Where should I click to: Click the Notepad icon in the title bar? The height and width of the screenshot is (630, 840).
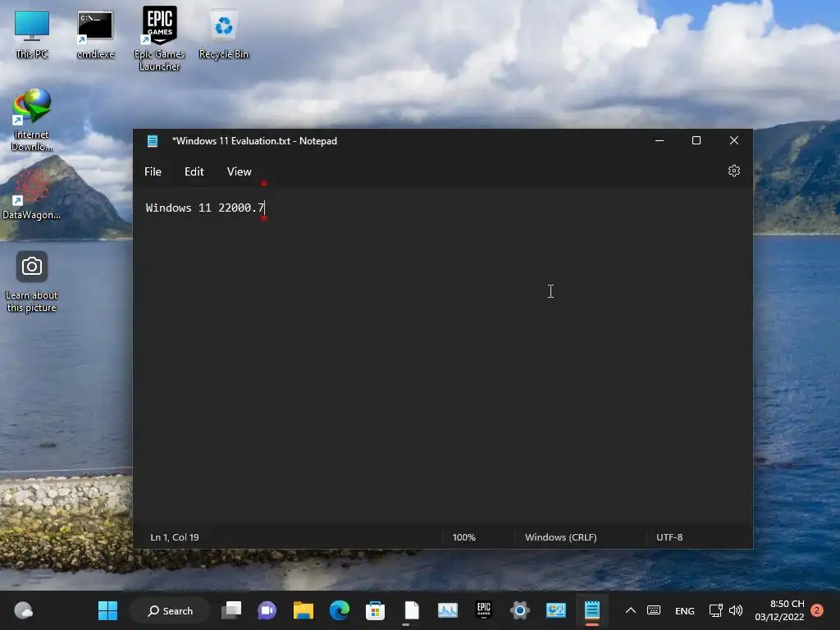(152, 141)
